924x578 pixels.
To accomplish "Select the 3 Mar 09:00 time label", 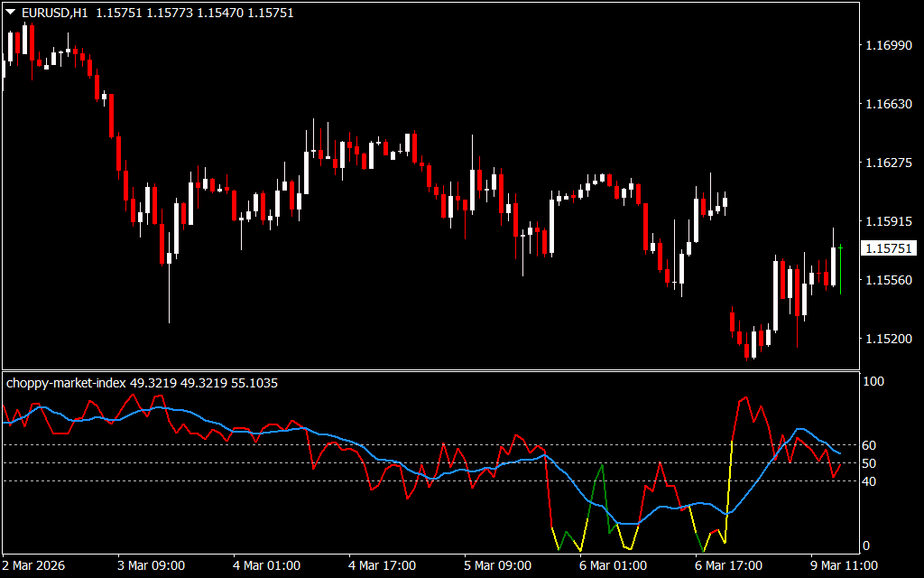I will pos(152,565).
